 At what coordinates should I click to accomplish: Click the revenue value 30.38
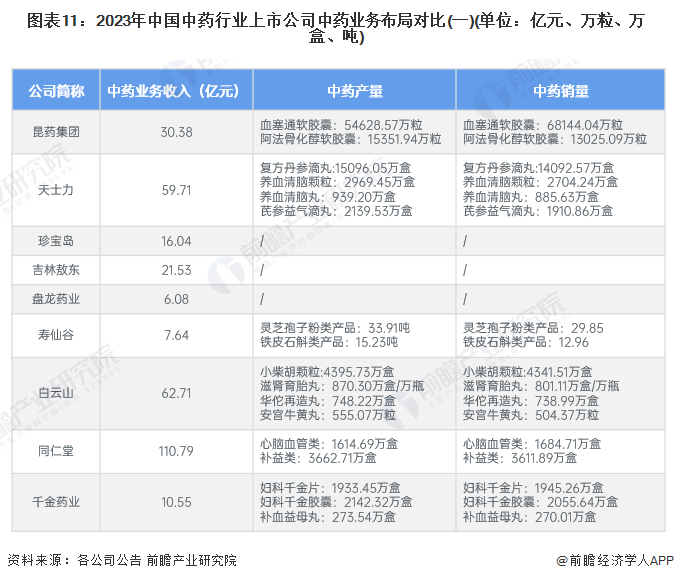pyautogui.click(x=176, y=132)
